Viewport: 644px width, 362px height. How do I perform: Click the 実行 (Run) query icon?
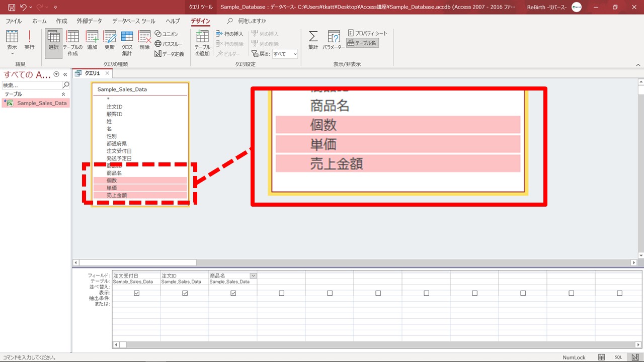tap(30, 40)
